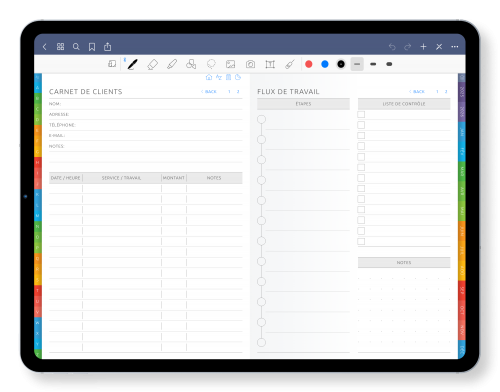Select the Pen tool
500x392 pixels.
pyautogui.click(x=132, y=64)
